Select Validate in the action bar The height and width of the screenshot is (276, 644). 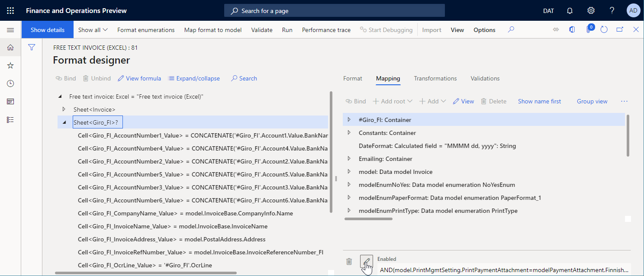(262, 29)
